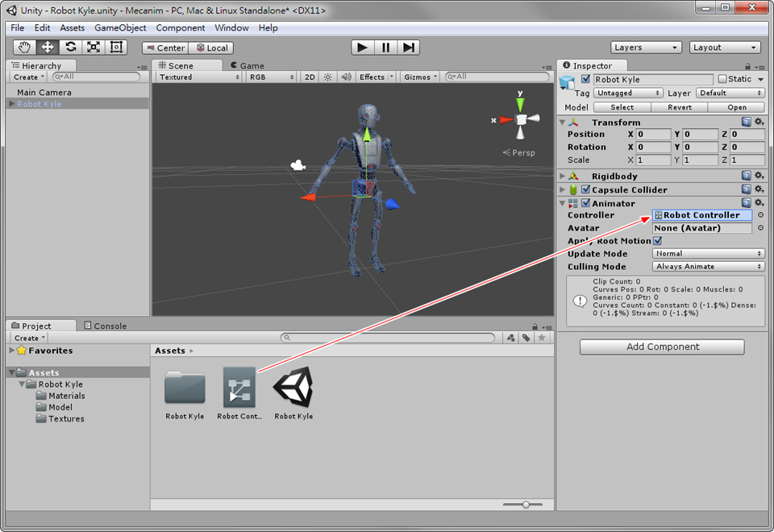Open the Assets menu
This screenshot has height=532, width=774.
pyautogui.click(x=72, y=28)
